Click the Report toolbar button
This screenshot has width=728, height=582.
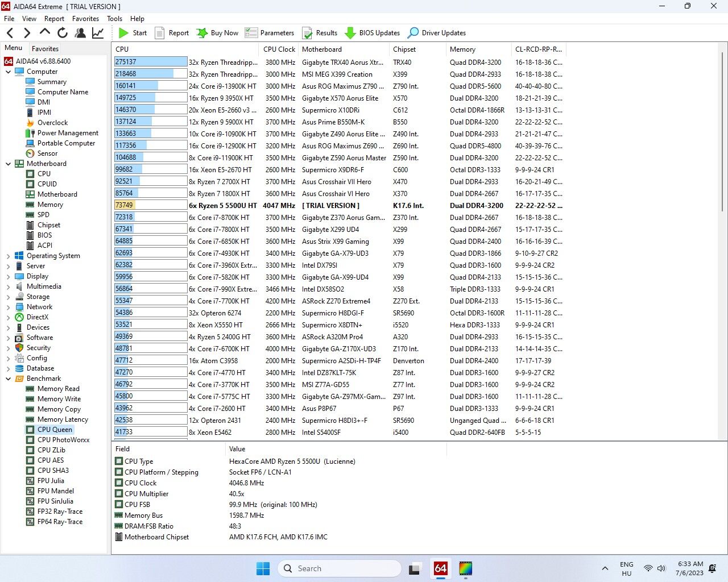172,33
